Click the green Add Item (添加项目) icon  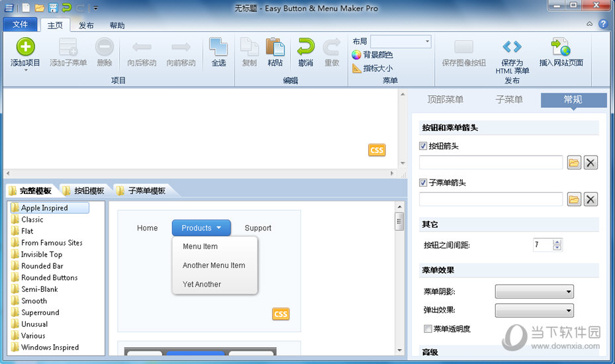(x=26, y=47)
